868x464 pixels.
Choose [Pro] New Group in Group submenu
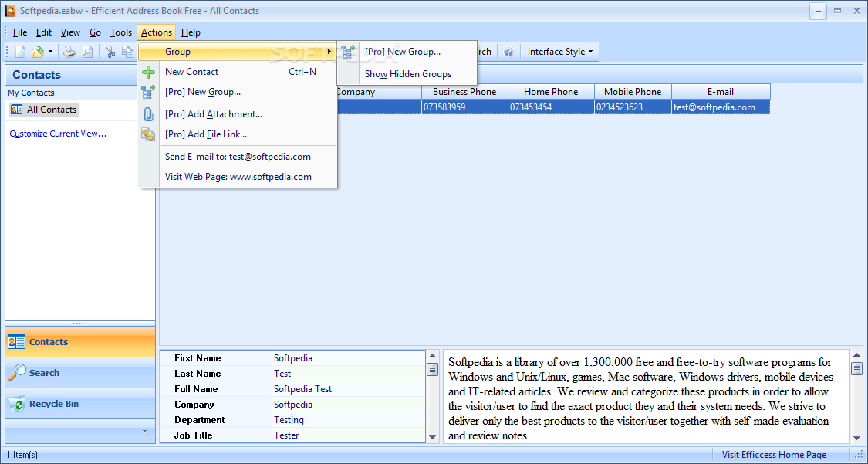click(x=407, y=52)
